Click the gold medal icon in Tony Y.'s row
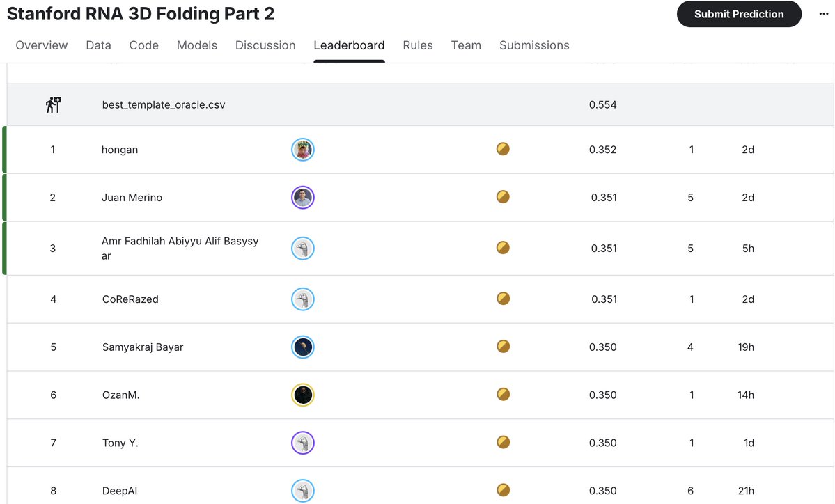Screen dimensions: 835x504 click(x=503, y=442)
